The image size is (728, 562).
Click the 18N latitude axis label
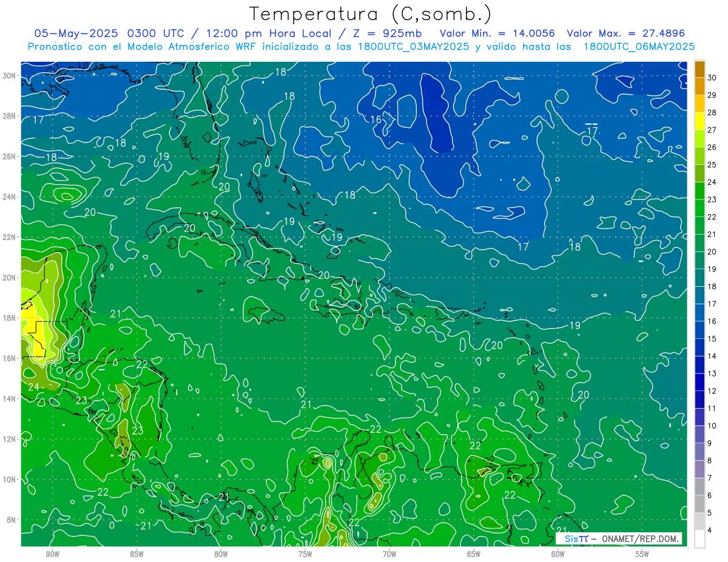pos(10,318)
